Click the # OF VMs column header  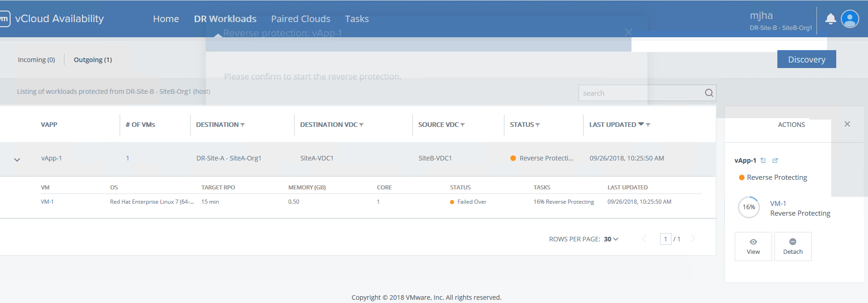click(140, 125)
